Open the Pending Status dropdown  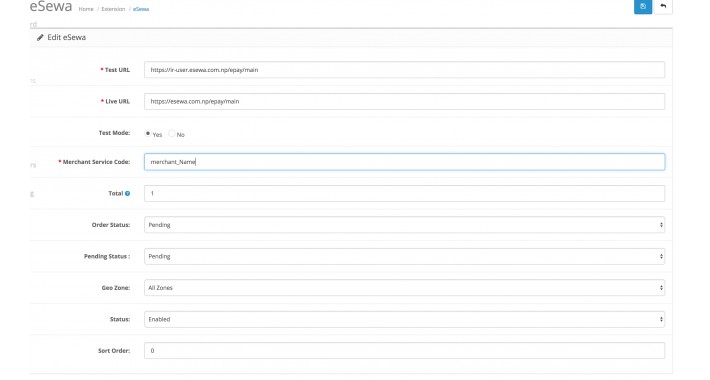click(404, 256)
